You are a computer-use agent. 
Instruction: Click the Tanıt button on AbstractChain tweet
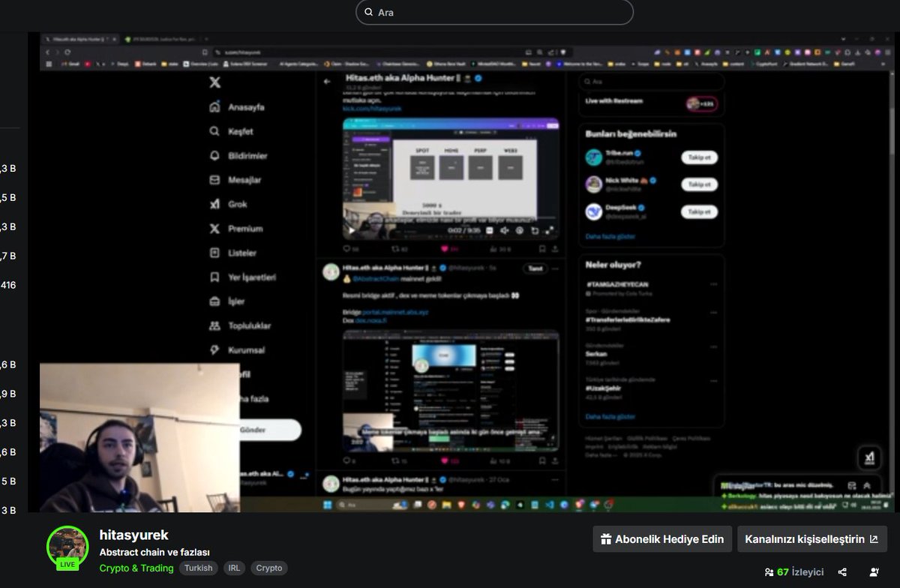point(535,268)
